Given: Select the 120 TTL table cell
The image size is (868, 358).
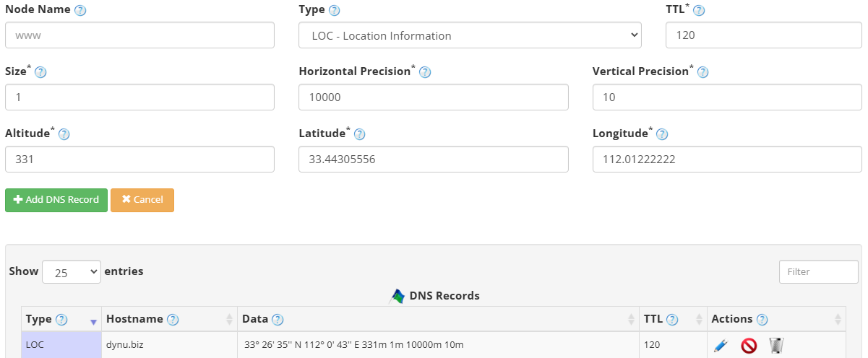Looking at the screenshot, I should click(x=673, y=345).
